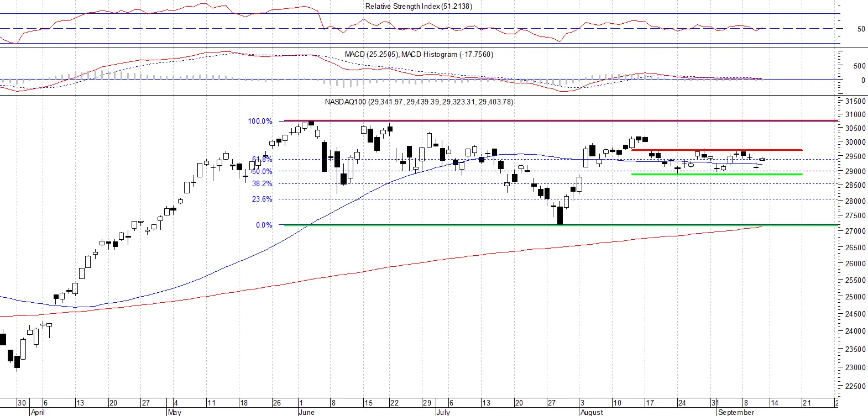Select the 0.0% Fibonacci level label

pos(264,225)
